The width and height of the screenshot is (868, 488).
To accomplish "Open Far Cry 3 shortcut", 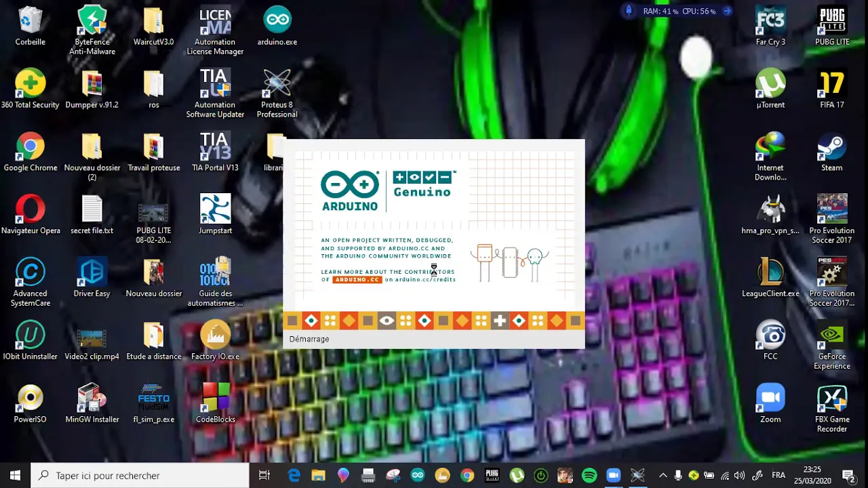I will click(770, 26).
